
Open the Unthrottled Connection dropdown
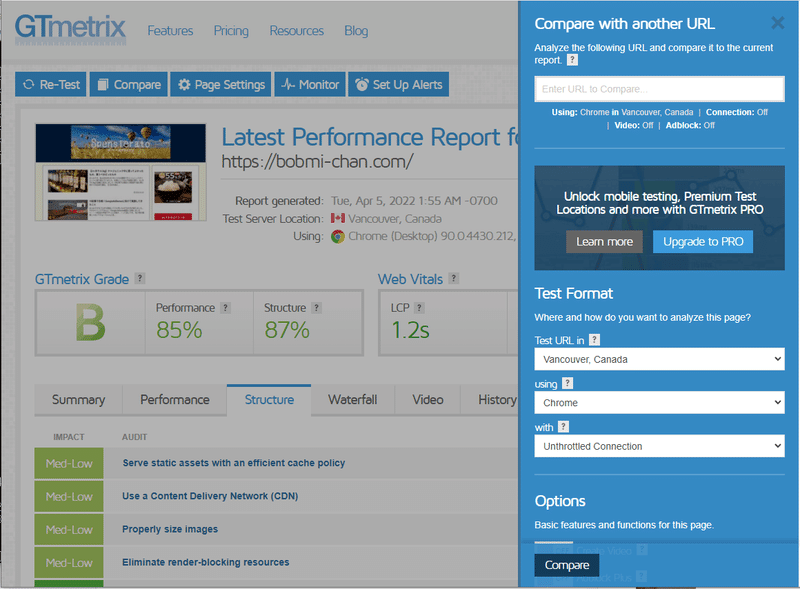point(659,446)
